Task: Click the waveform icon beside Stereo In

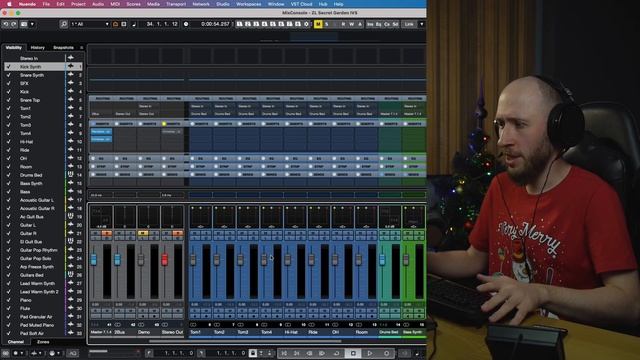Action: [71, 58]
